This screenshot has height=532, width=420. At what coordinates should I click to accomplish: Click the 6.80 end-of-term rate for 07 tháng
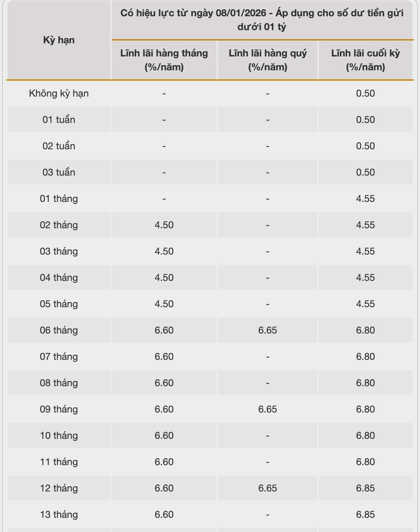coord(366,357)
